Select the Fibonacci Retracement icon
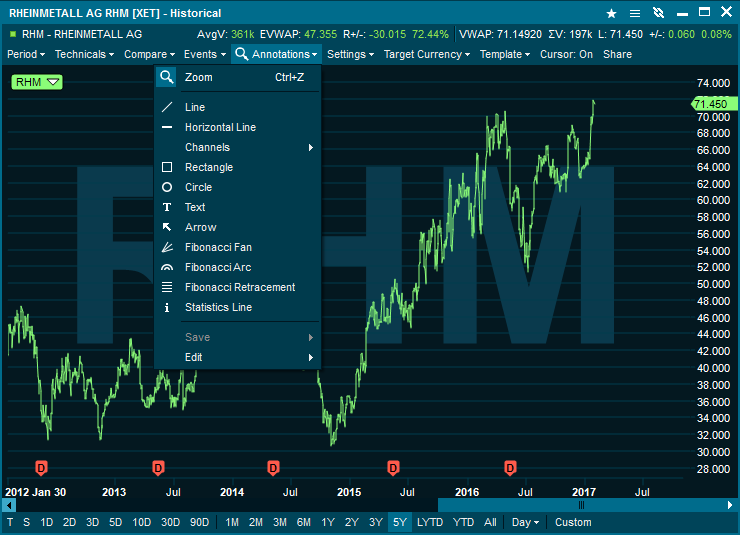Viewport: 740px width, 535px height. point(167,287)
